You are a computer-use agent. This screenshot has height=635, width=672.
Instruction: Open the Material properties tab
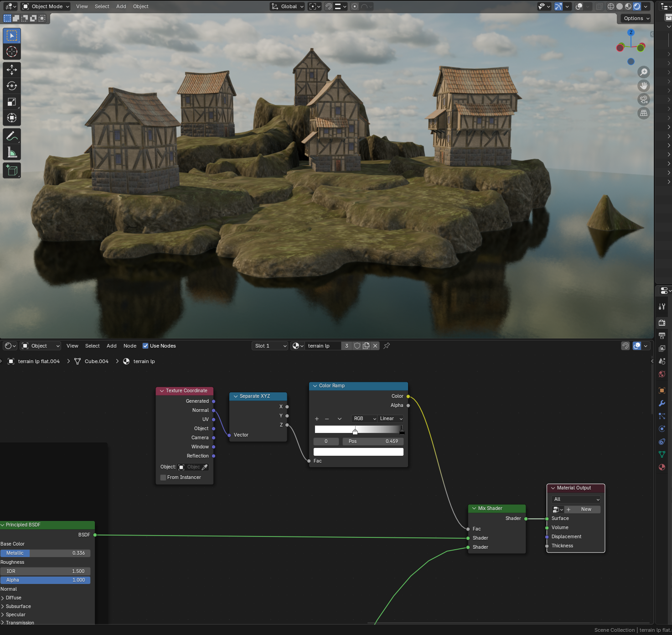[662, 467]
